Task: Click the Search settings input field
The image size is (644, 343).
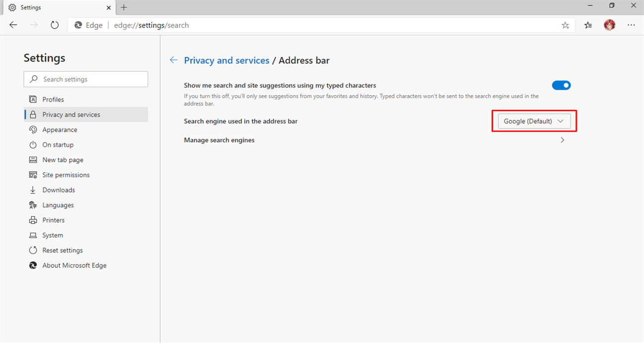Action: [x=86, y=79]
